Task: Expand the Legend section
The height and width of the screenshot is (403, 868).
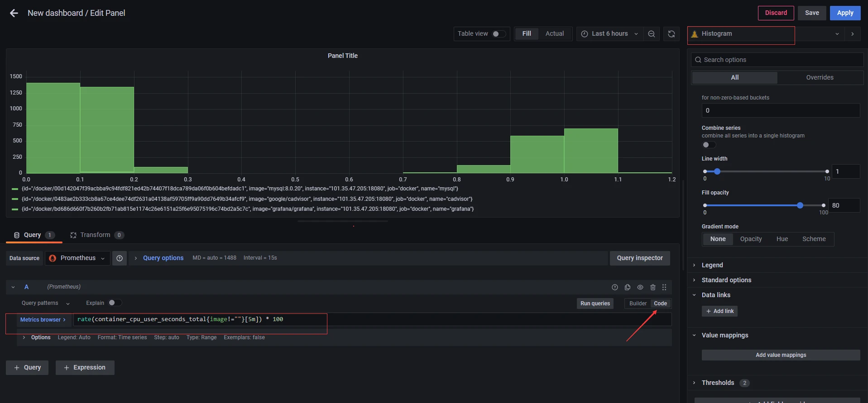Action: pos(712,265)
